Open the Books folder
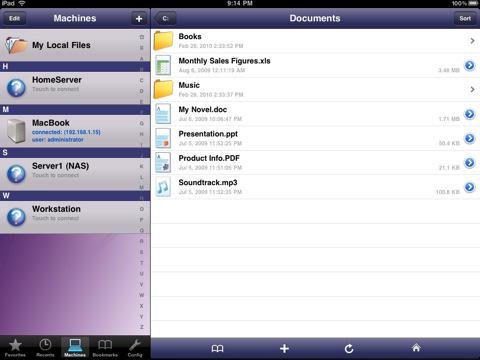Image resolution: width=480 pixels, height=360 pixels. coord(315,41)
